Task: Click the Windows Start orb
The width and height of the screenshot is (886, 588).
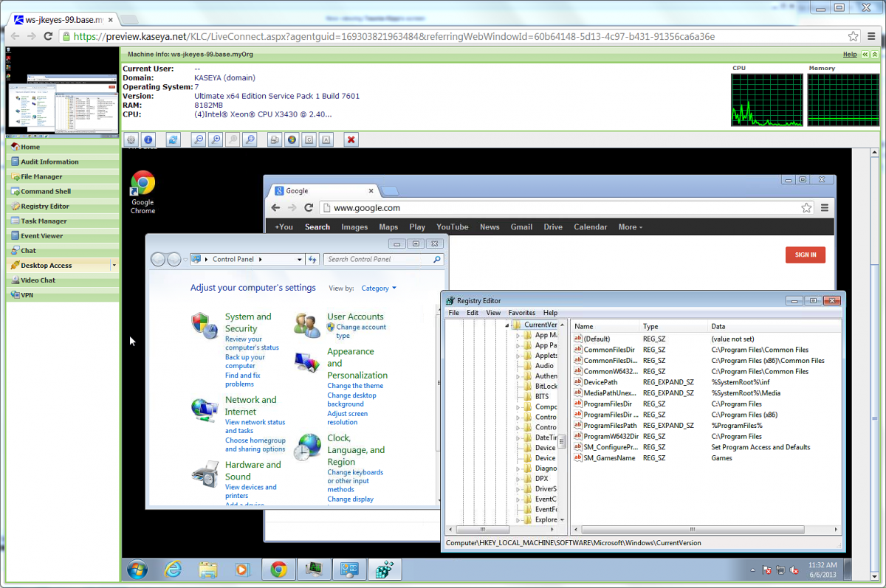Action: point(137,569)
